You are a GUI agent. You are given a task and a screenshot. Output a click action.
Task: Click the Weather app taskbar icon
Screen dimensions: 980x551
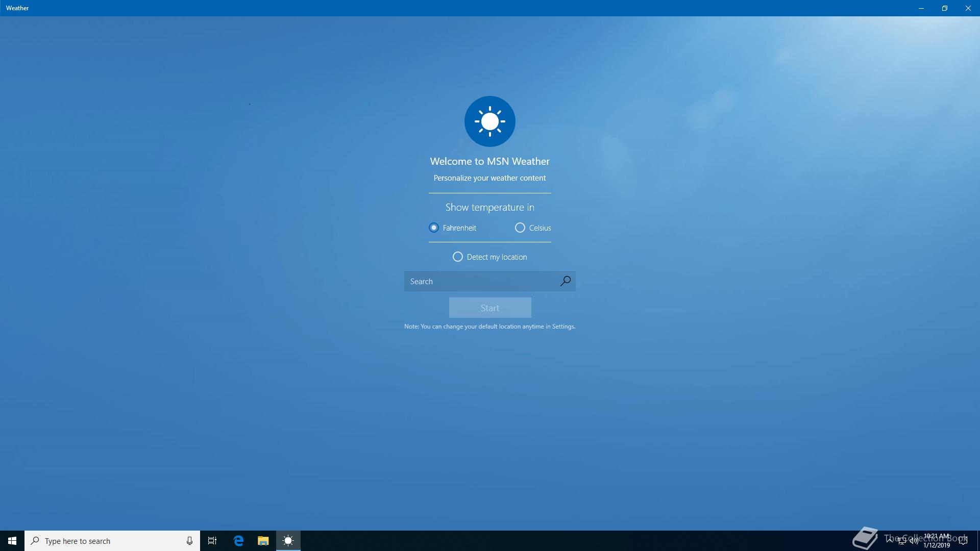pos(288,541)
